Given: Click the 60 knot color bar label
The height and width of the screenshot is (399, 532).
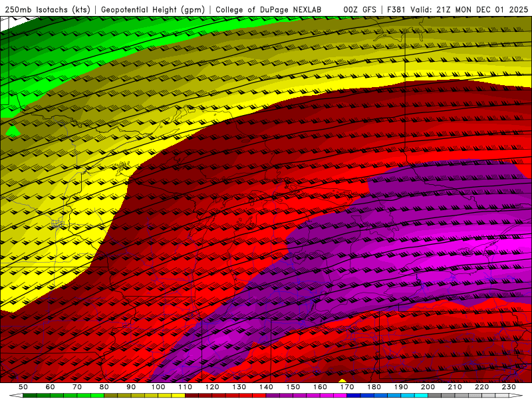Looking at the screenshot, I should (x=51, y=387).
